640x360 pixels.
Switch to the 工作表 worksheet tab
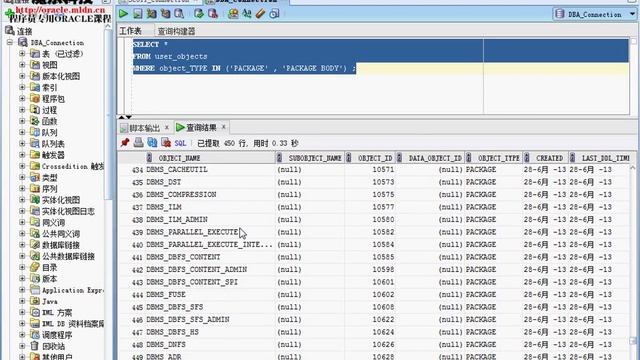pos(130,31)
